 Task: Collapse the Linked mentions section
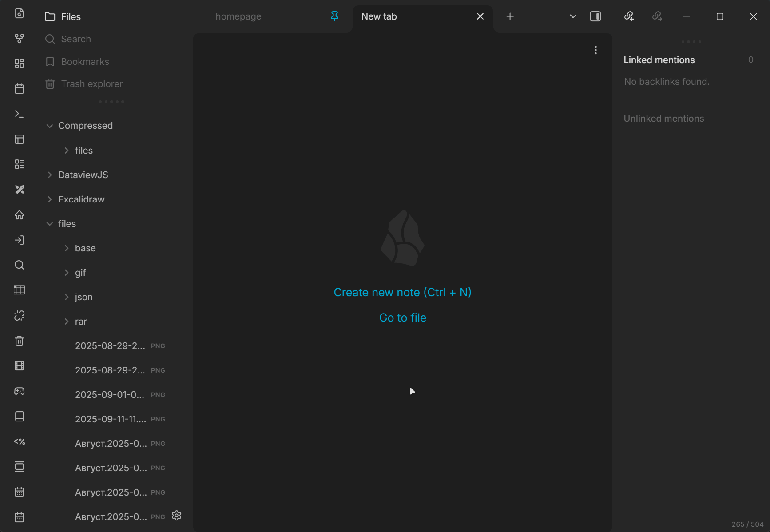(659, 60)
